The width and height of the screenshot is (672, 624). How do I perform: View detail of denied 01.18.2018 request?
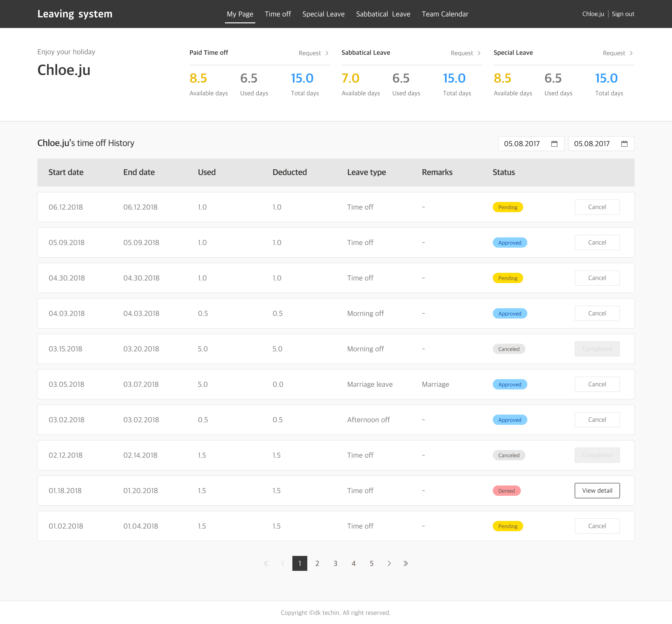click(597, 490)
